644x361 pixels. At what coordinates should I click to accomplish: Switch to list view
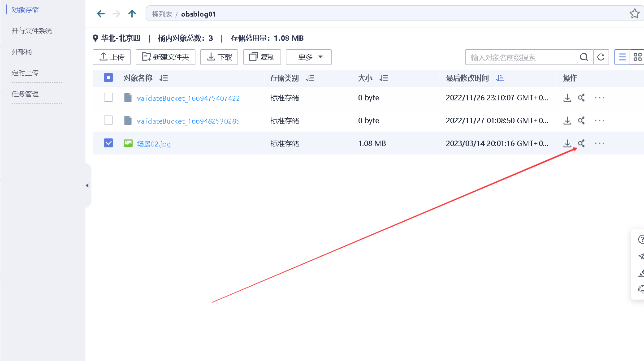(x=622, y=57)
